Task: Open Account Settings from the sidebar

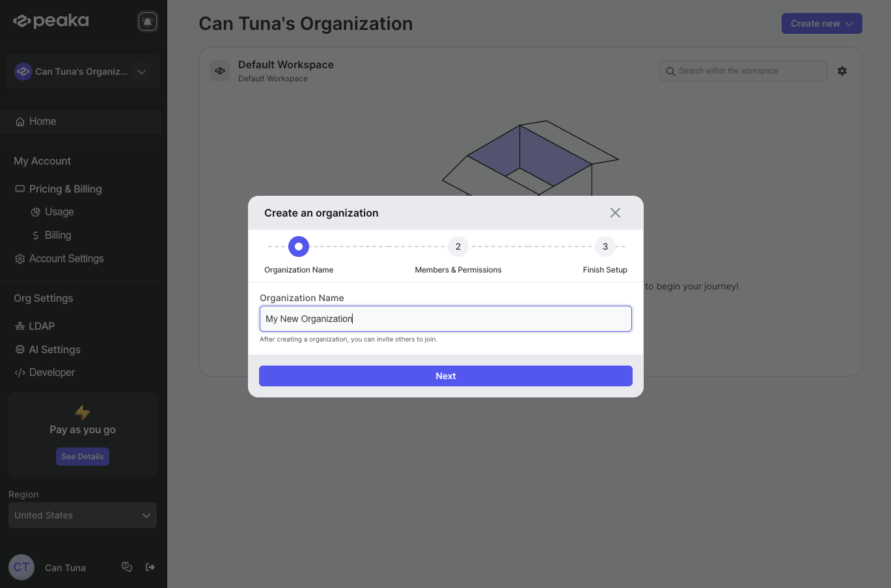Action: (66, 258)
